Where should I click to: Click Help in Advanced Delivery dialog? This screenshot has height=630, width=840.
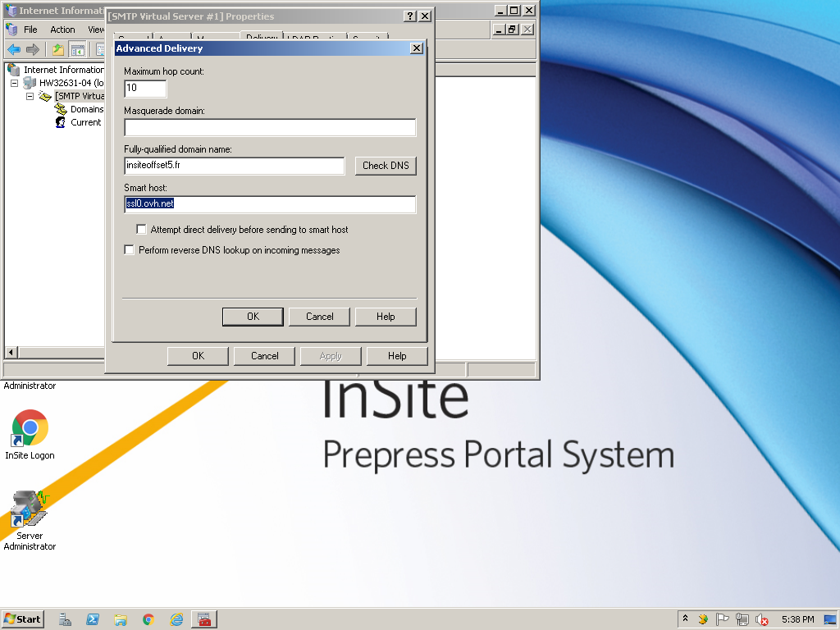386,317
